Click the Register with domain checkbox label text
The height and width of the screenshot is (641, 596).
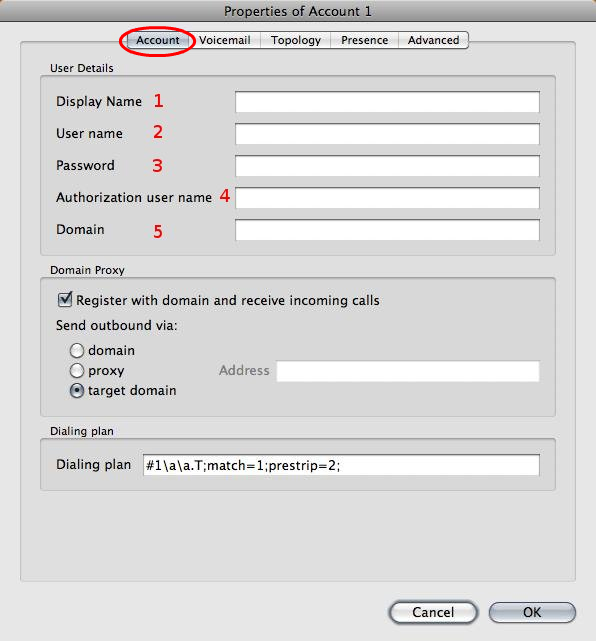pyautogui.click(x=228, y=300)
